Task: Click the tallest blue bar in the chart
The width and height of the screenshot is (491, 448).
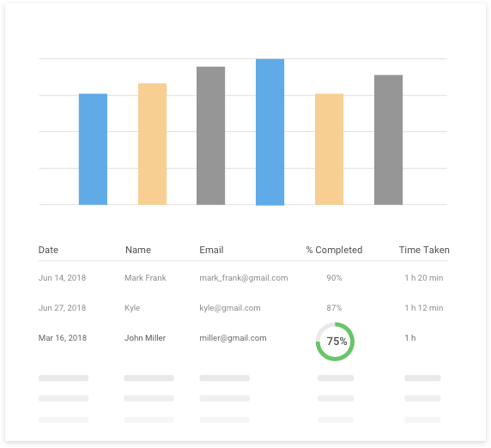Action: (270, 132)
